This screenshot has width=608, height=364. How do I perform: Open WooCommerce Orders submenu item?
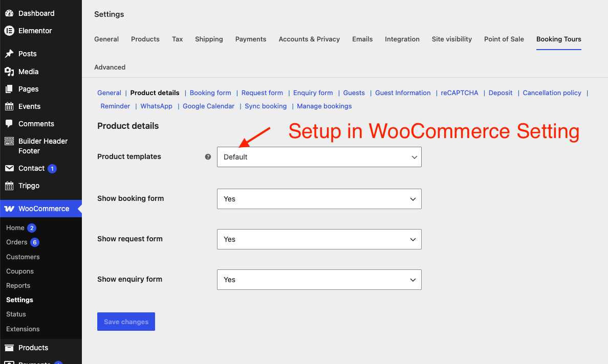click(17, 242)
